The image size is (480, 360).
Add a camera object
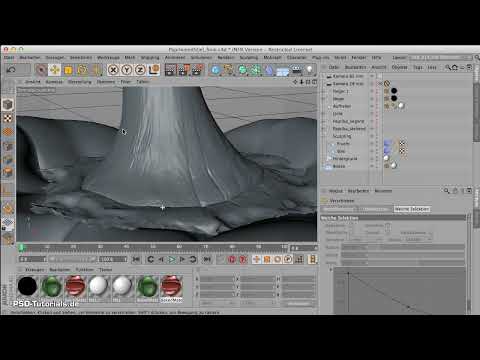pos(296,70)
